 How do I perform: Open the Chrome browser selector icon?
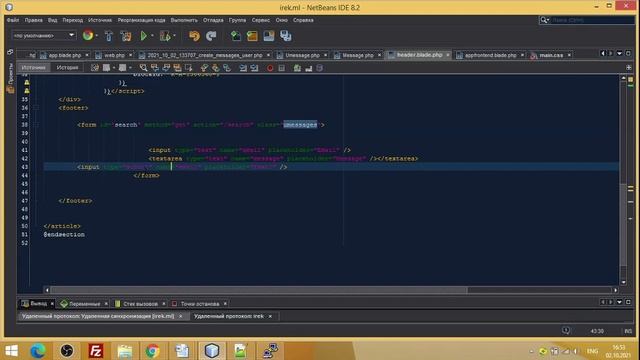pyautogui.click(x=87, y=36)
